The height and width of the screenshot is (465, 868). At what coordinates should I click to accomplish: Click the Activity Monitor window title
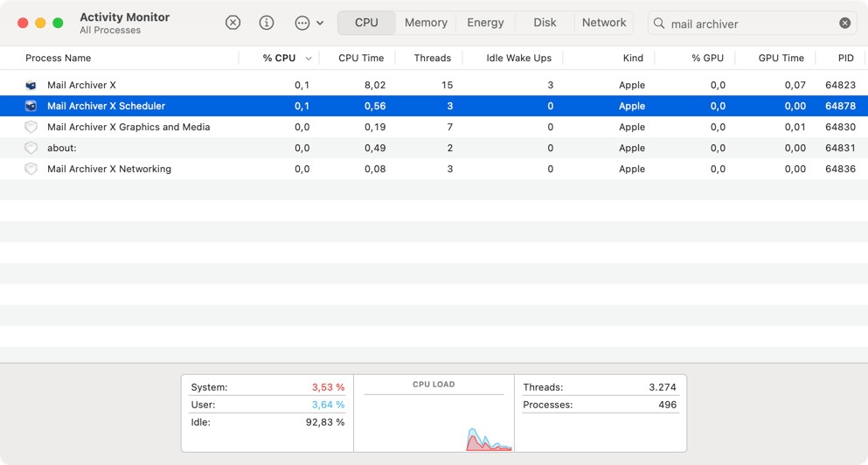[x=124, y=17]
